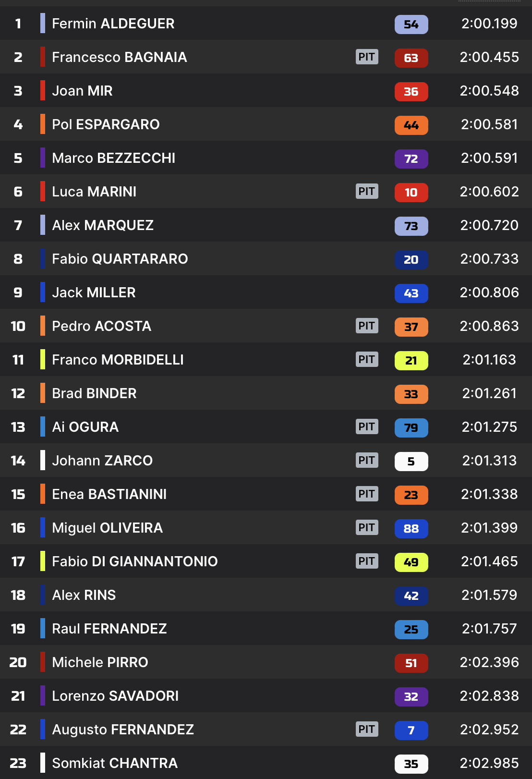Click position number 12 for Brad Binder

[18, 393]
